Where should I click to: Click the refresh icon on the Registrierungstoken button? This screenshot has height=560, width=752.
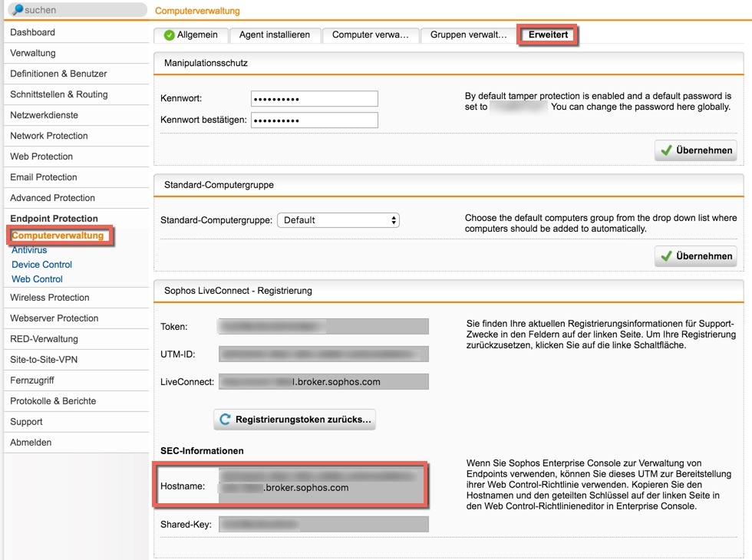pyautogui.click(x=225, y=420)
